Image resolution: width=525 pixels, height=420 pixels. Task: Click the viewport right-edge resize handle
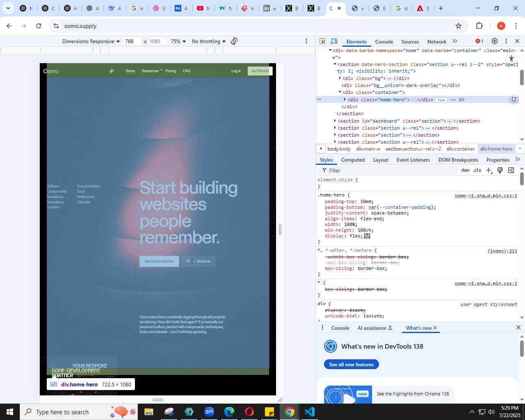coord(280,230)
